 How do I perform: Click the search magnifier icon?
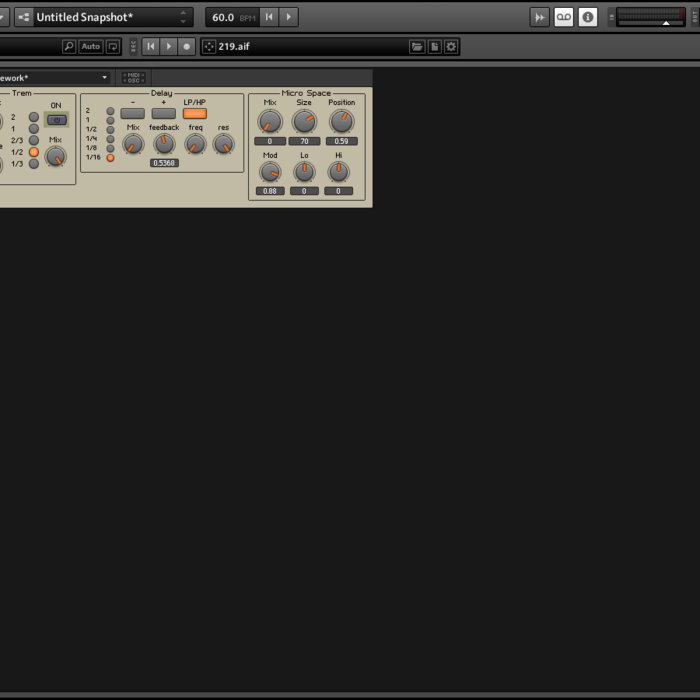tap(68, 46)
